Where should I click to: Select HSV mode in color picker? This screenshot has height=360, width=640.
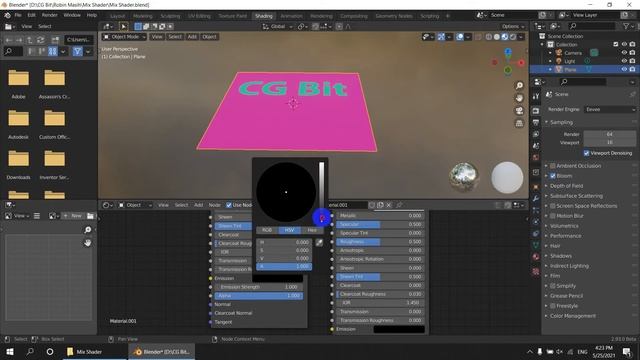coord(289,230)
